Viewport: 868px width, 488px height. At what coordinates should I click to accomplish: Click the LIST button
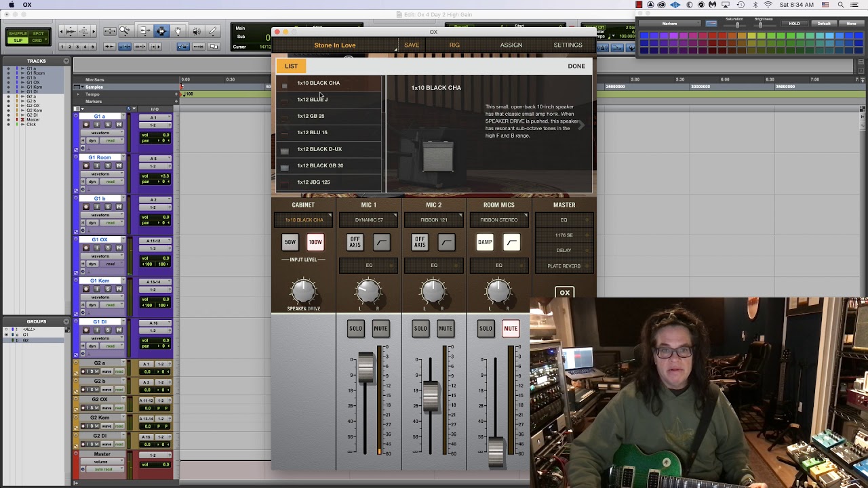tap(291, 66)
